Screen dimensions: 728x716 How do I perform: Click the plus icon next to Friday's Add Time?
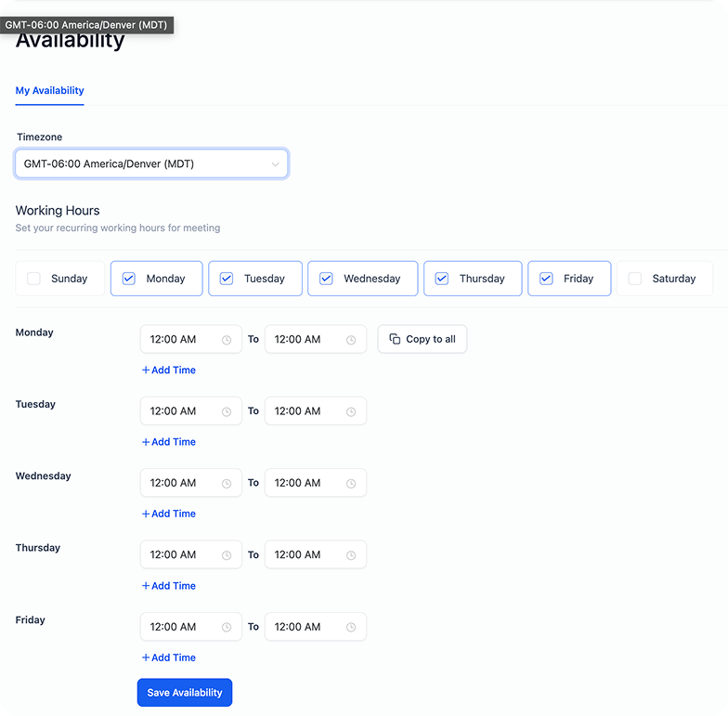[x=145, y=657]
